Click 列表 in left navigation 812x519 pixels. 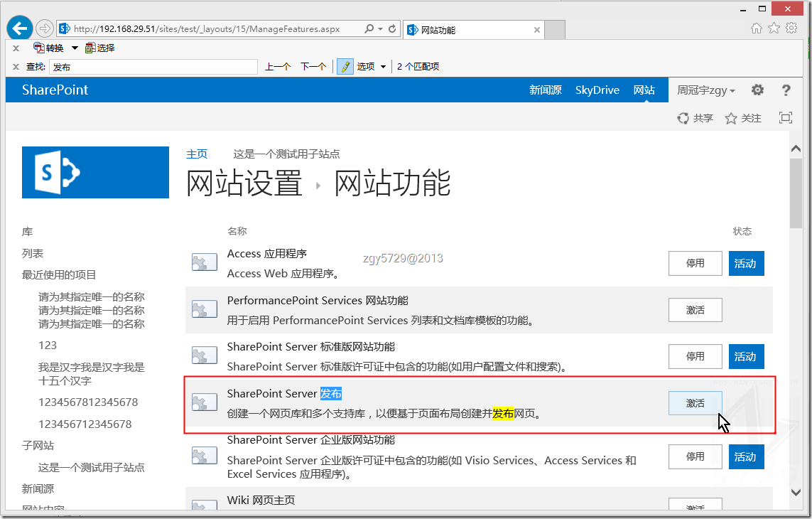point(33,254)
